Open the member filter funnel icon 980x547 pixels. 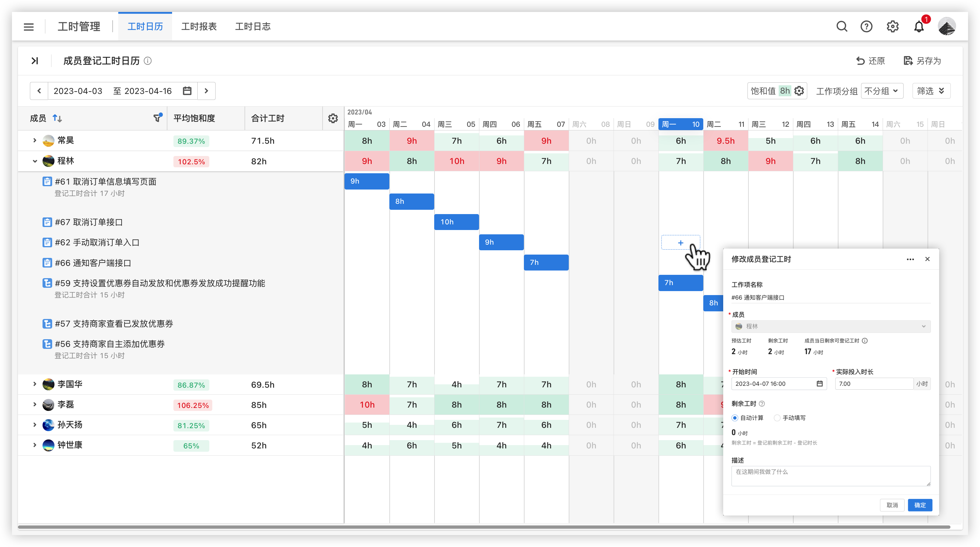157,118
